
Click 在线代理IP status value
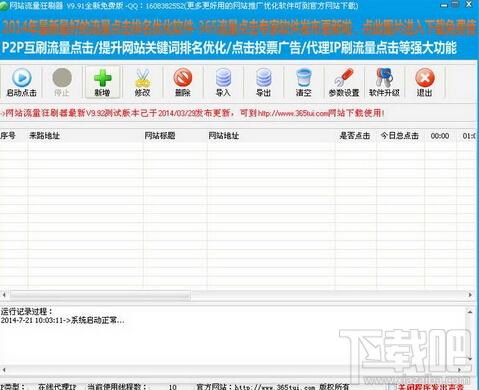pos(57,387)
